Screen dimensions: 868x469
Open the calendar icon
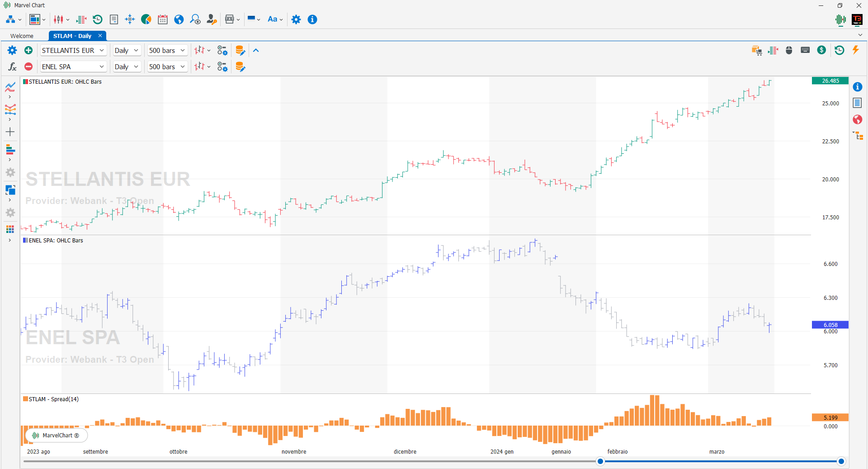coord(163,19)
